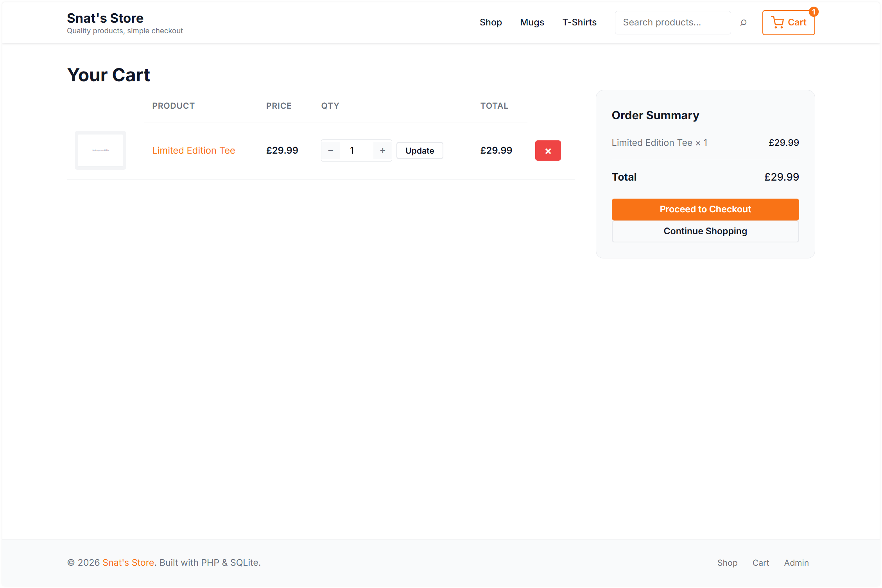Open the Limited Edition Tee product link
This screenshot has width=882, height=588.
click(194, 150)
